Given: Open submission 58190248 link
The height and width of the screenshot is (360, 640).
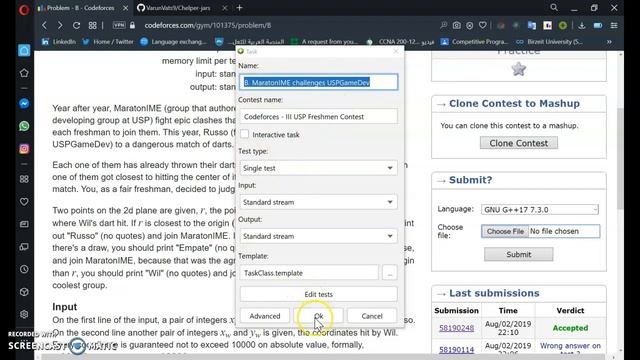Looking at the screenshot, I should pos(456,328).
